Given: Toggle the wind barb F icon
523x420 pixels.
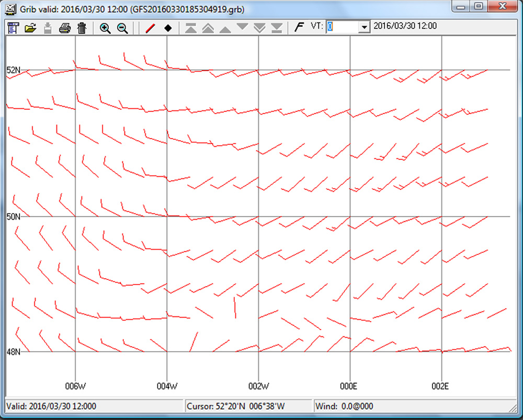Looking at the screenshot, I should [299, 27].
